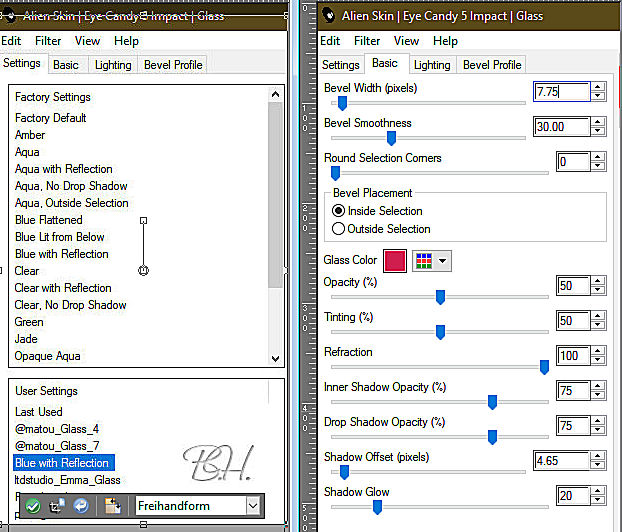Choose Outside Selection bevel placement
The image size is (622, 532).
[x=338, y=229]
